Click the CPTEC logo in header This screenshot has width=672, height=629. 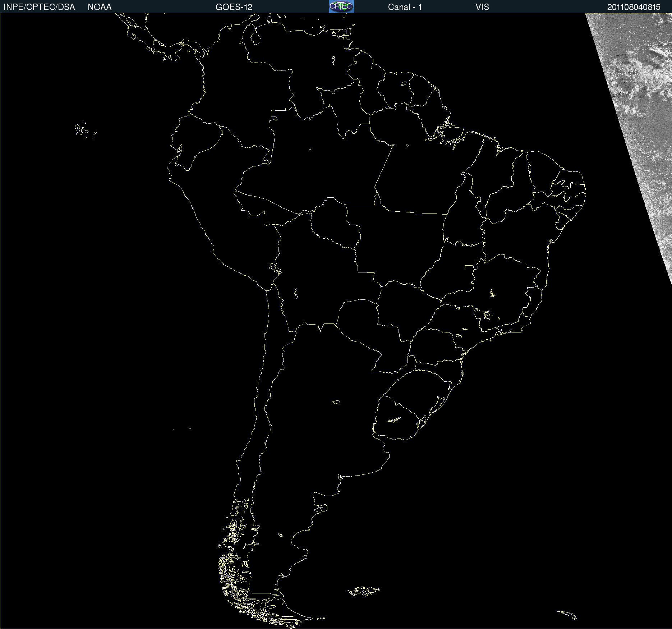(x=341, y=6)
